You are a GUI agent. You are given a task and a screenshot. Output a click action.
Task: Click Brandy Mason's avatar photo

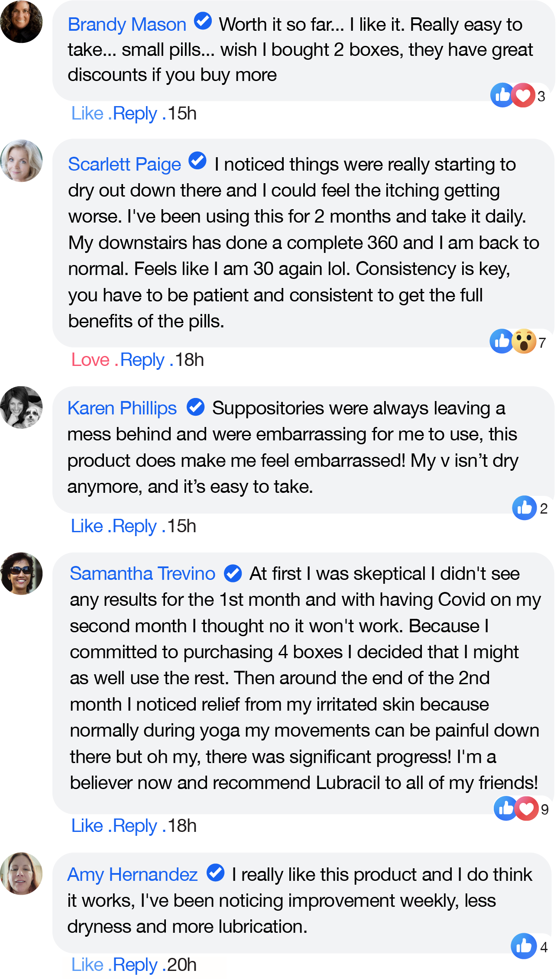(22, 22)
